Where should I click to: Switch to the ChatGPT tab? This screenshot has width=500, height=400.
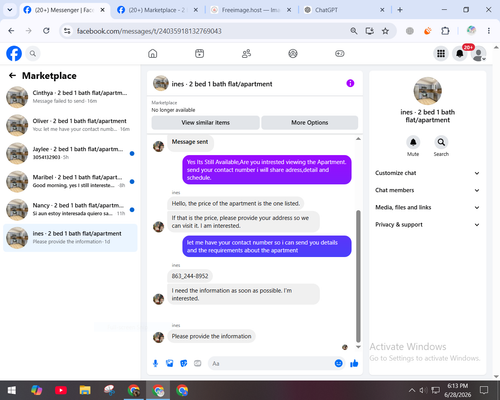pos(344,10)
